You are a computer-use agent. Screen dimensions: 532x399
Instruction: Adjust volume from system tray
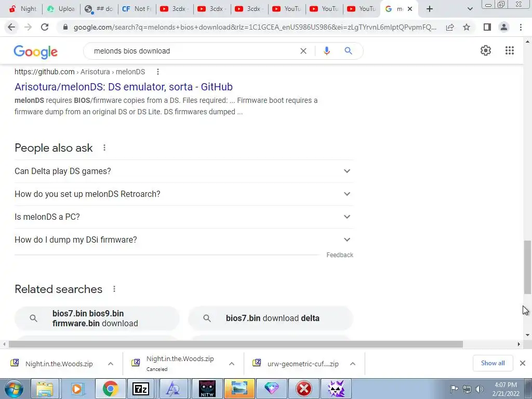480,389
